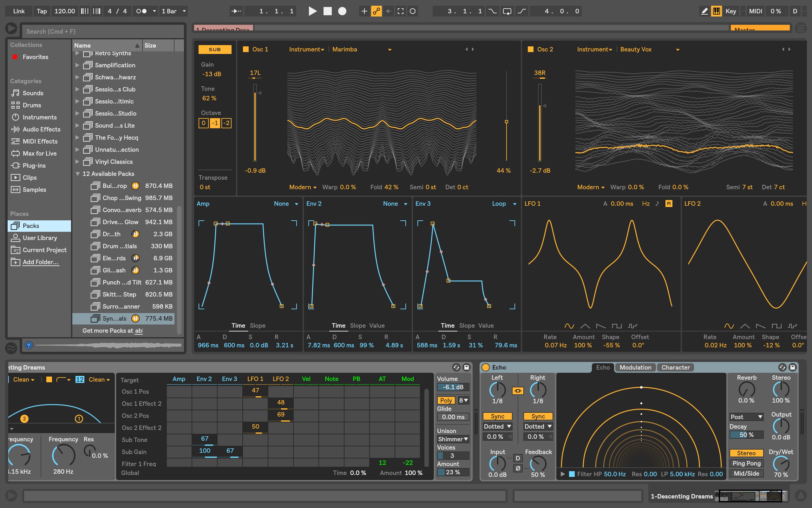Click the MIDI Arrangement Overdub plus icon

click(364, 11)
